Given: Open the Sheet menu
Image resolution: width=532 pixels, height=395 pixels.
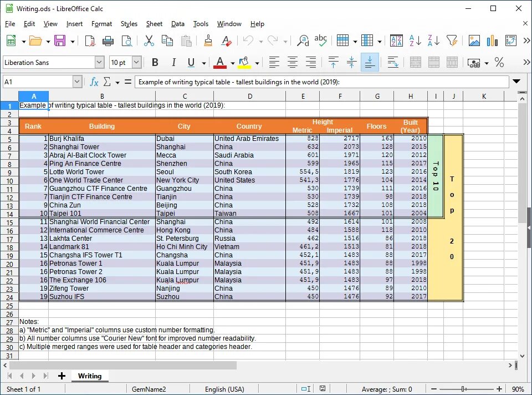Looking at the screenshot, I should pyautogui.click(x=154, y=24).
